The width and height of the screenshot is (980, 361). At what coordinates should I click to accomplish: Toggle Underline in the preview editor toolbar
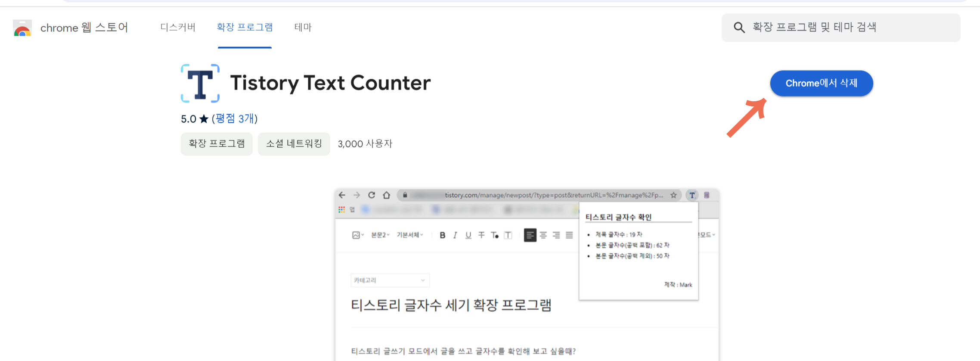click(x=468, y=235)
